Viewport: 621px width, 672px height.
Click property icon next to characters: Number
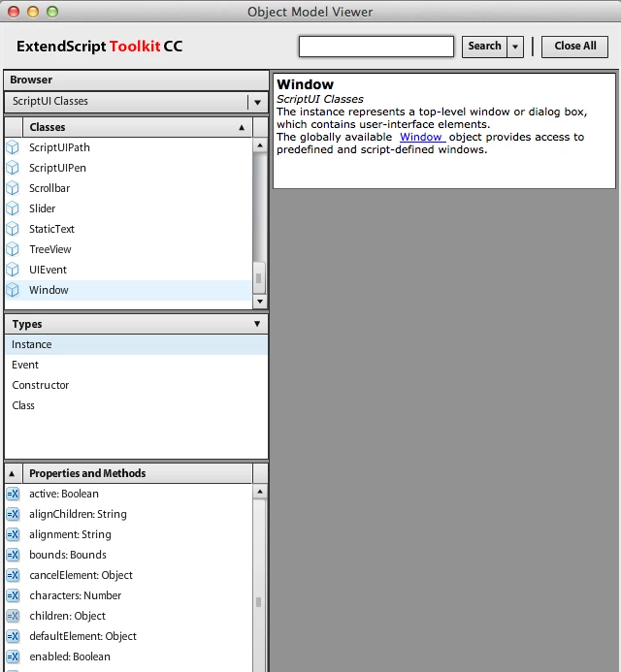pos(13,595)
